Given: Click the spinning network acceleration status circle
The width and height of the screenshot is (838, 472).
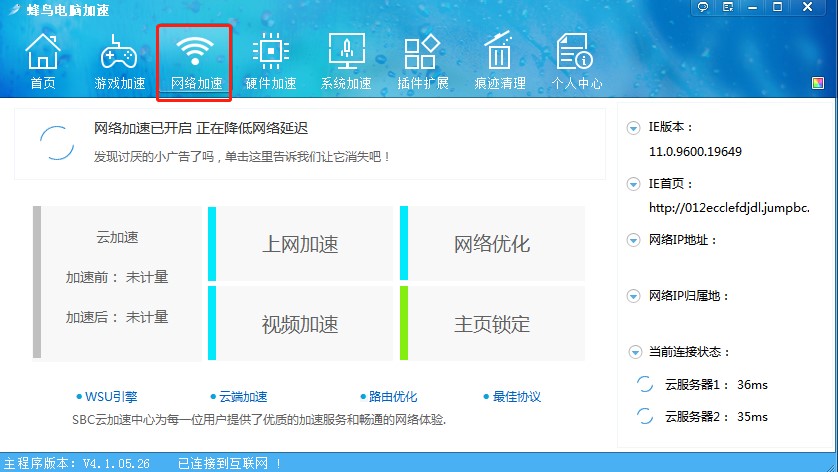Looking at the screenshot, I should (x=57, y=143).
